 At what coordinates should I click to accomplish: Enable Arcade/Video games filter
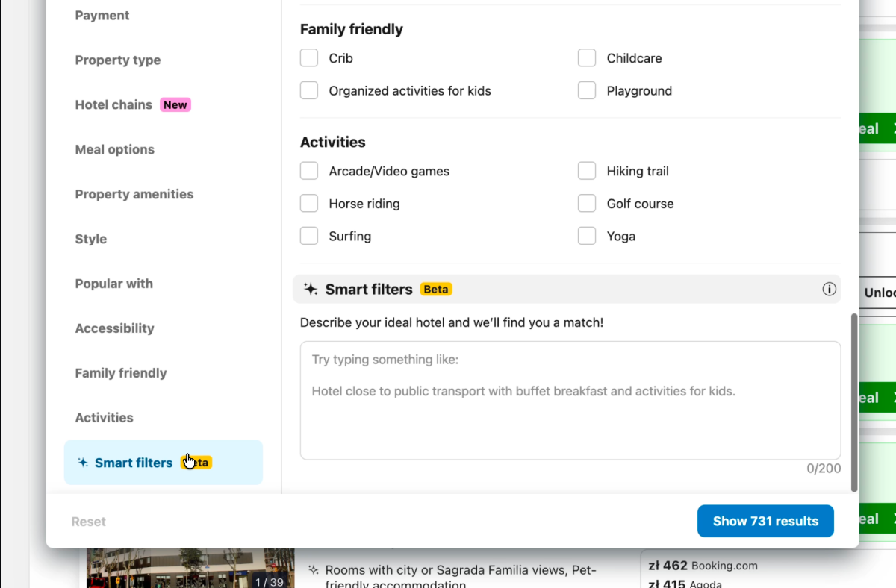coord(309,171)
